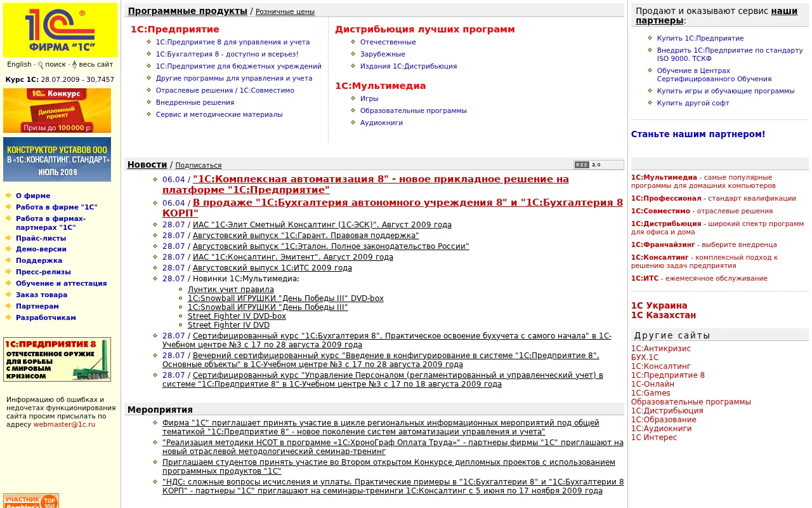812x508 pixels.
Task: Open 'Поддержка' section in side menu
Action: click(39, 261)
